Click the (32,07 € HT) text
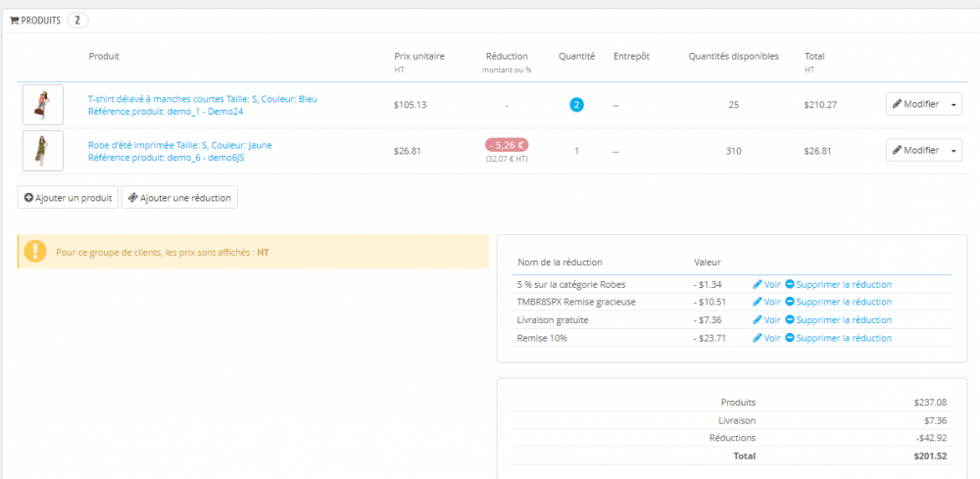 click(507, 160)
